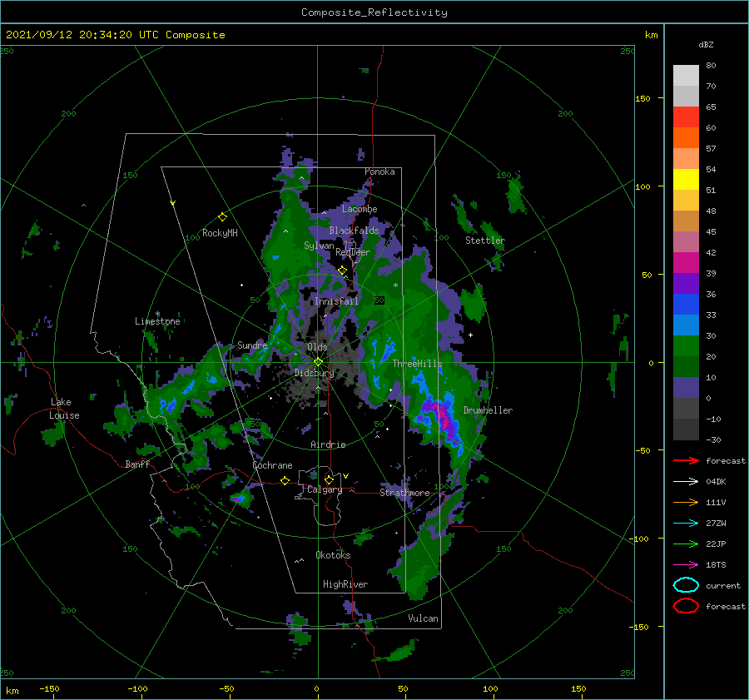Click the Olds city label
The image size is (749, 700).
pos(317,347)
